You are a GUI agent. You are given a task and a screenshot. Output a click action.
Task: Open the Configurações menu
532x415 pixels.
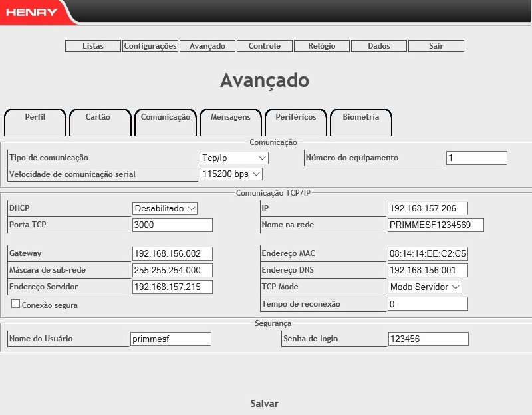[150, 47]
